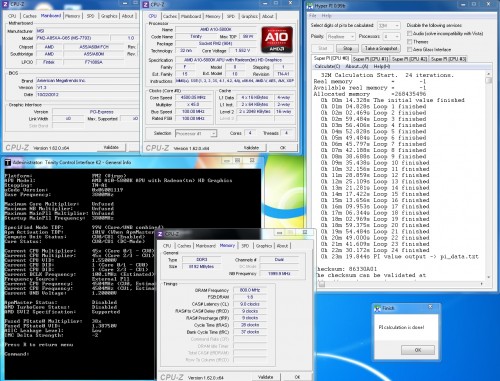
Task: Click the BIOS Brand American Megatrends Inc. field
Action: click(x=87, y=80)
